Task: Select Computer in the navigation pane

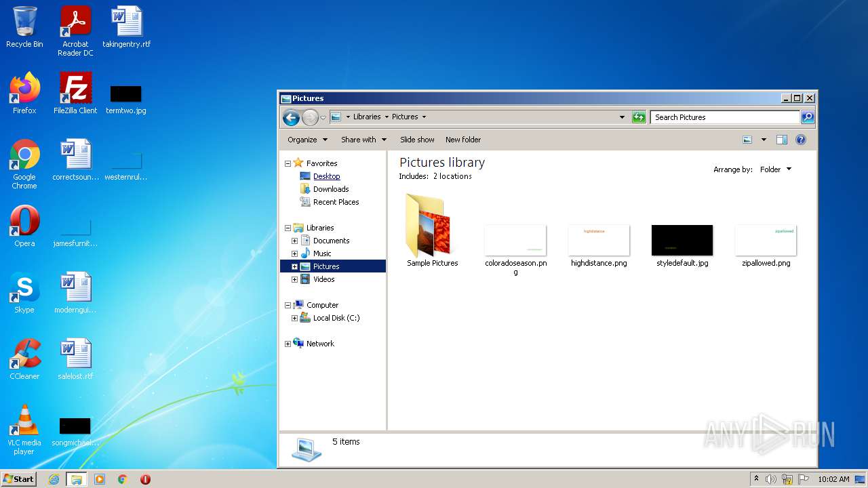Action: 322,305
